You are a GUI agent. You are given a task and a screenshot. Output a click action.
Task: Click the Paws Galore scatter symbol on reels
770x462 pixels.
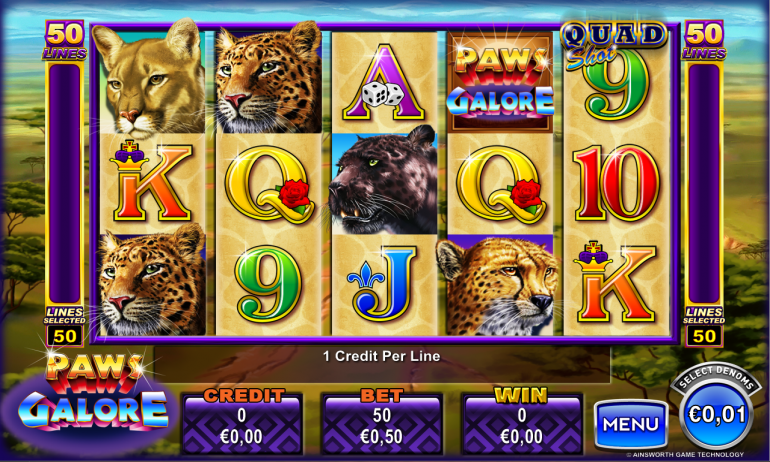(500, 82)
